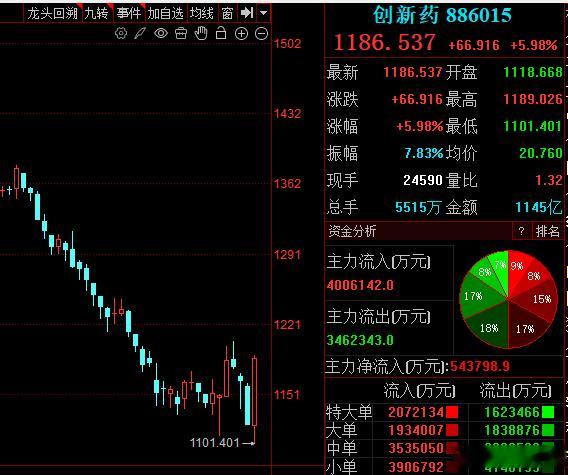Zoom out with the minus icon
Viewport: 568px width, 475px height.
[x=262, y=34]
